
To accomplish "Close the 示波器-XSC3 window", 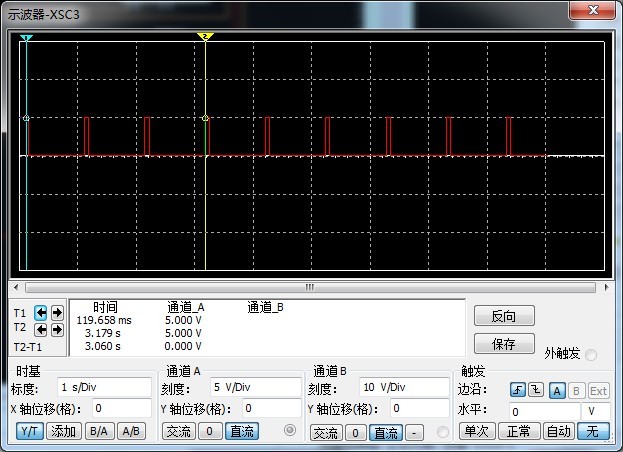I will point(593,10).
